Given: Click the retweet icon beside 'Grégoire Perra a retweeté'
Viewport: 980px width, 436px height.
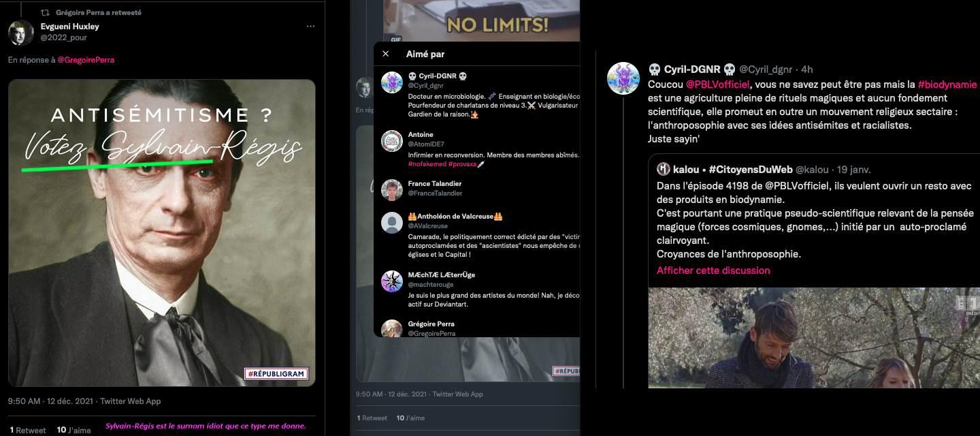Looking at the screenshot, I should tap(46, 12).
